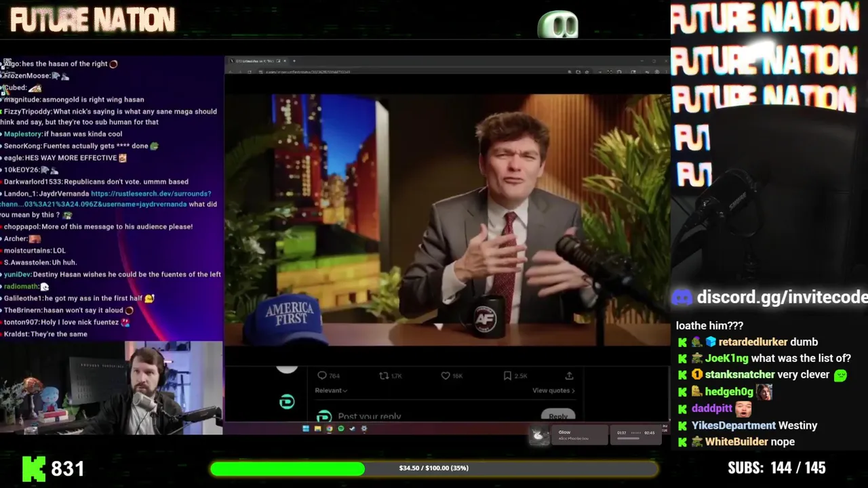868x488 pixels.
Task: Click the streamer webcam feed
Action: (111, 388)
